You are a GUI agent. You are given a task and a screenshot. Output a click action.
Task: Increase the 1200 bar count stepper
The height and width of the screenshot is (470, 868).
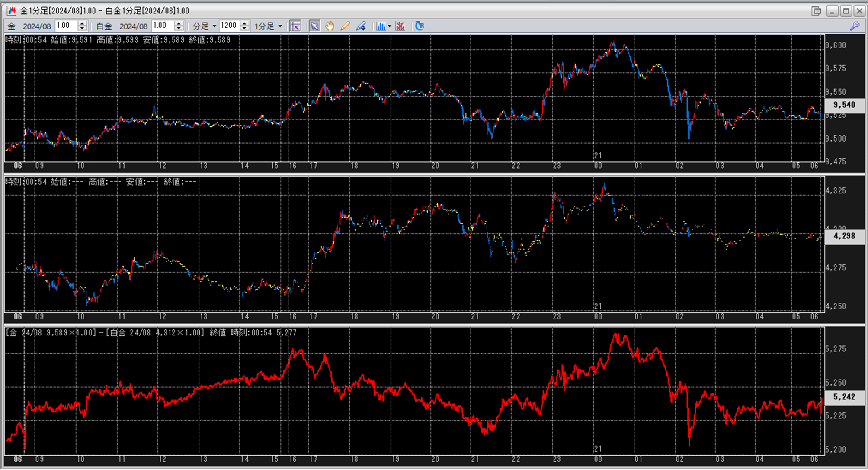click(x=245, y=23)
